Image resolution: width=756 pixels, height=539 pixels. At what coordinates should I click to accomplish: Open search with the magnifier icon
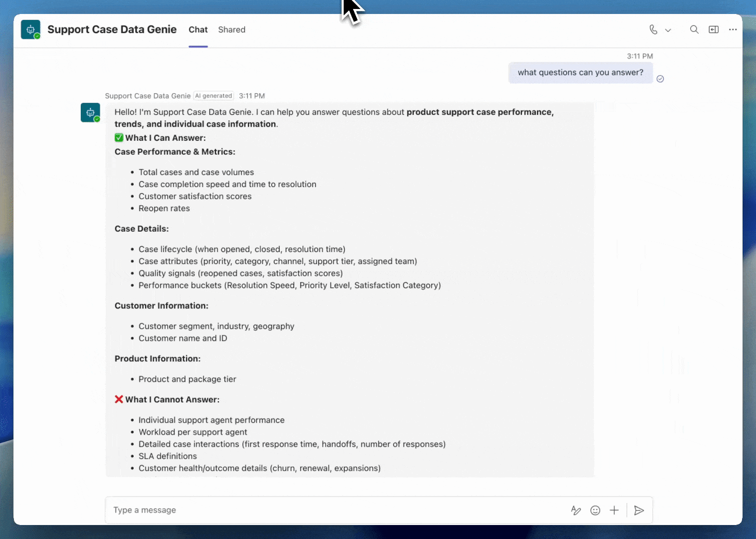(694, 29)
